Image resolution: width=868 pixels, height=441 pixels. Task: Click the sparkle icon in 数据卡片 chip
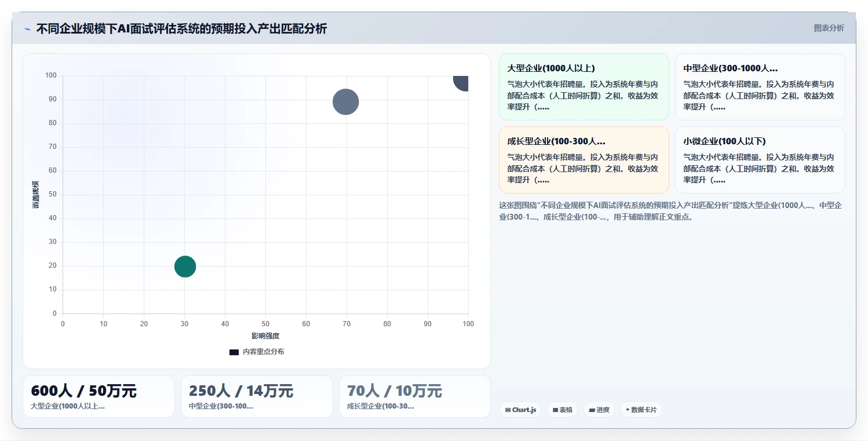click(x=628, y=410)
